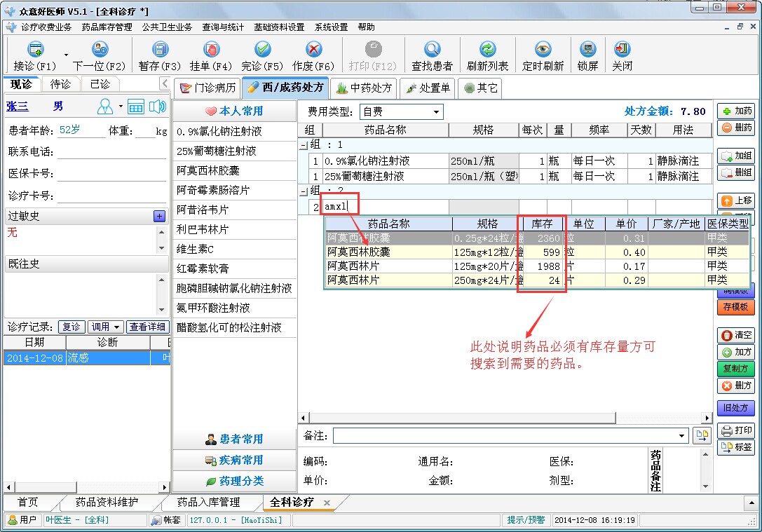Collapse the left patient panel with arrow
This screenshot has height=532, width=762.
pyautogui.click(x=165, y=83)
